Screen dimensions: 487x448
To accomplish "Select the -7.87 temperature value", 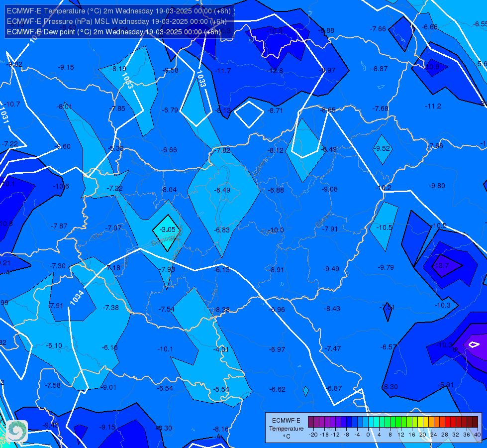I will tap(59, 226).
